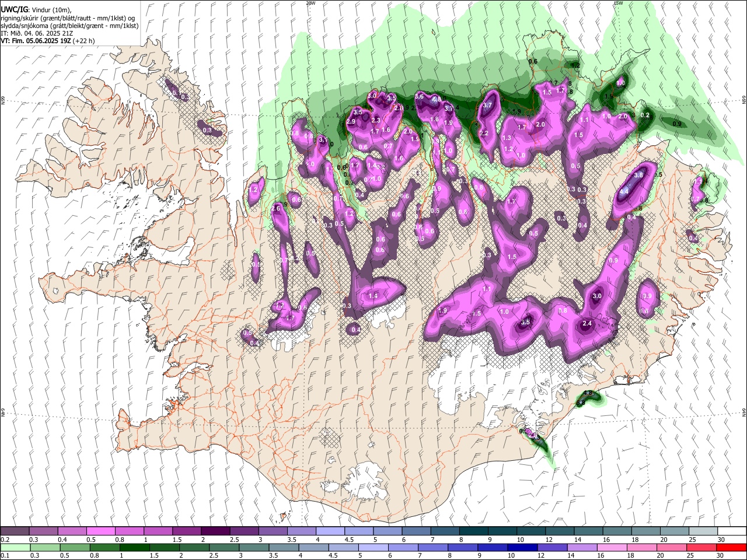Click the '(+22 h)' forecast offset text

pos(84,41)
